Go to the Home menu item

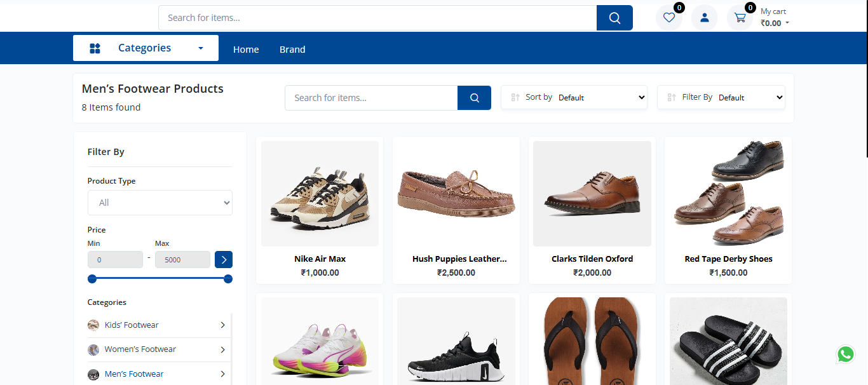click(x=246, y=50)
